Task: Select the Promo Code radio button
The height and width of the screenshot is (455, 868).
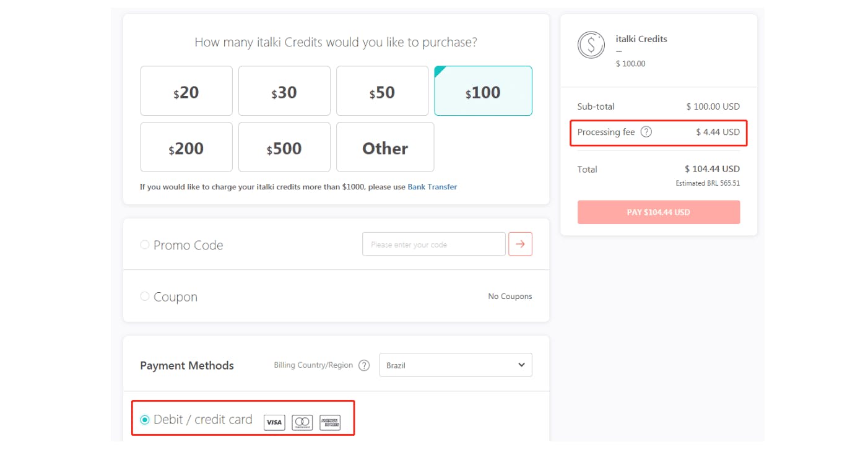Action: pyautogui.click(x=145, y=245)
